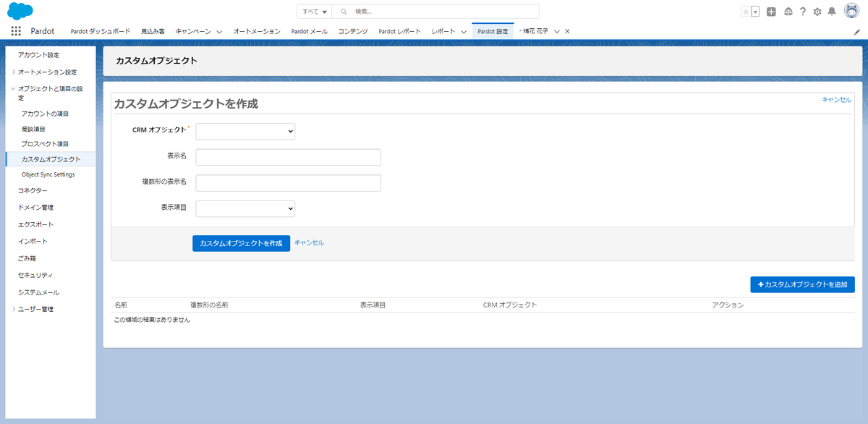The width and height of the screenshot is (868, 424).
Task: Switch to the オートメーション tab
Action: pyautogui.click(x=257, y=31)
